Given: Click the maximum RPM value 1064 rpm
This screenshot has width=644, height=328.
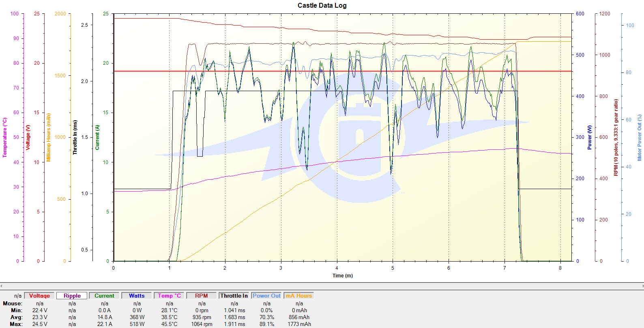Looking at the screenshot, I should [x=202, y=324].
